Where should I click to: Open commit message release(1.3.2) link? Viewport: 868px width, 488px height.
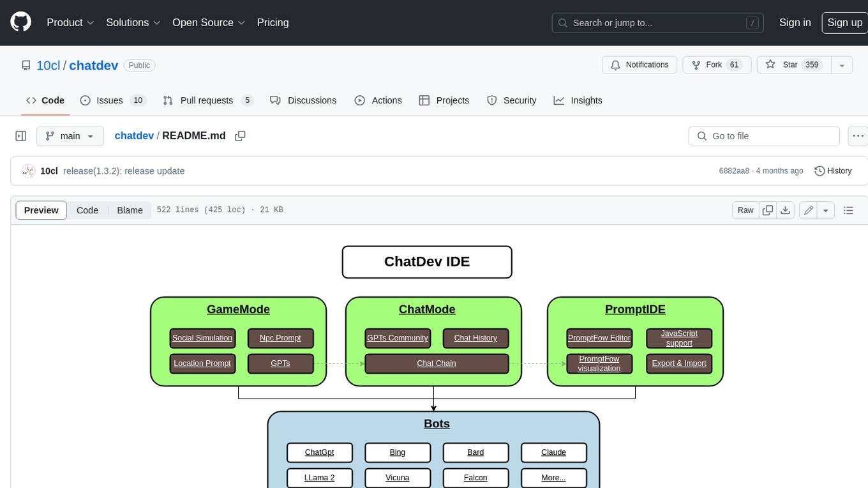[x=124, y=171]
